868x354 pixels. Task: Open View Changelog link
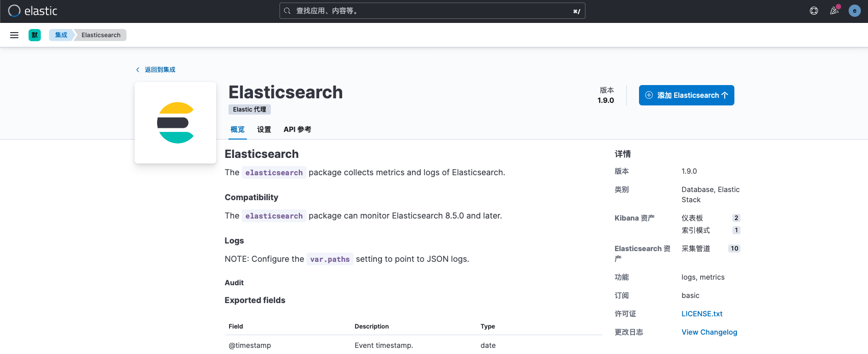click(709, 332)
